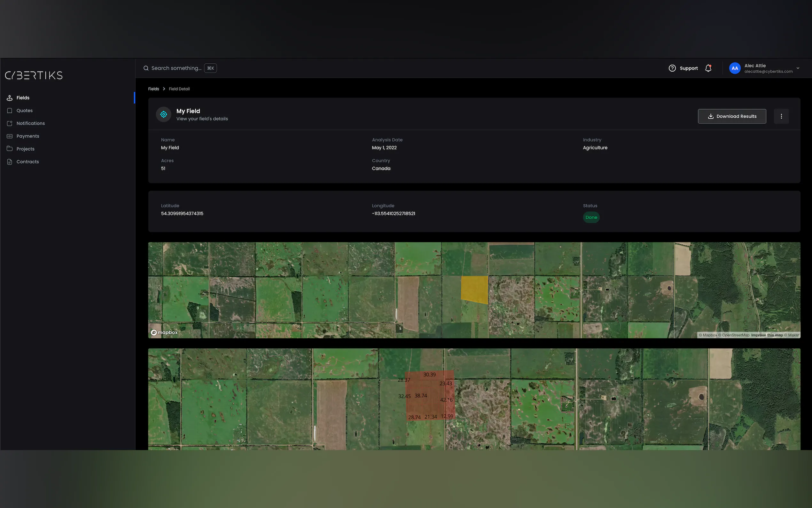
Task: Click the AA user avatar
Action: (734, 68)
